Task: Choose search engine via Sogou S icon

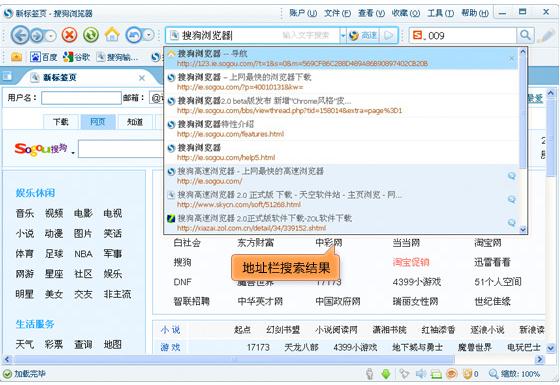Action: click(x=418, y=35)
